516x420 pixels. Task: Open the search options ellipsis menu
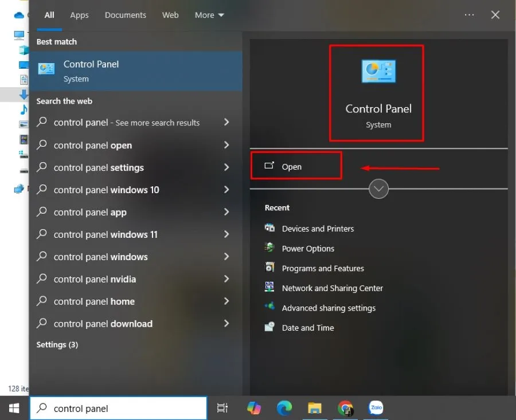(469, 15)
